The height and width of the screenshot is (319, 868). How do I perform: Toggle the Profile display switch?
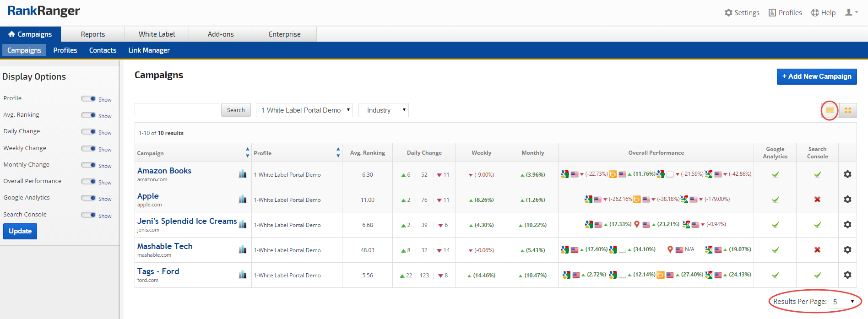88,99
